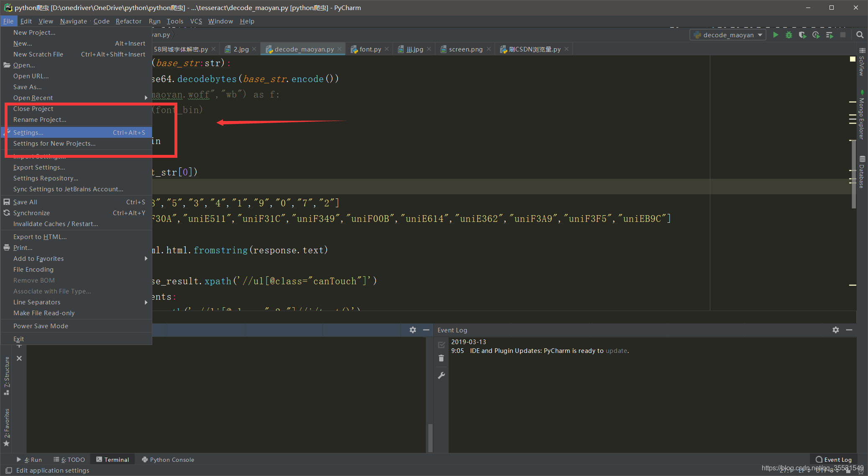Expand decode_maoyan run configuration dropdown
This screenshot has height=476, width=868.
[760, 35]
